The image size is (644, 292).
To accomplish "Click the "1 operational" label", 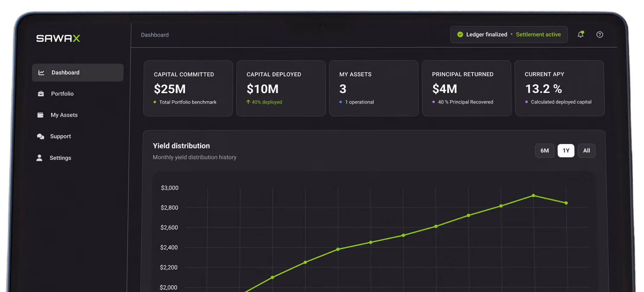I will coord(359,102).
